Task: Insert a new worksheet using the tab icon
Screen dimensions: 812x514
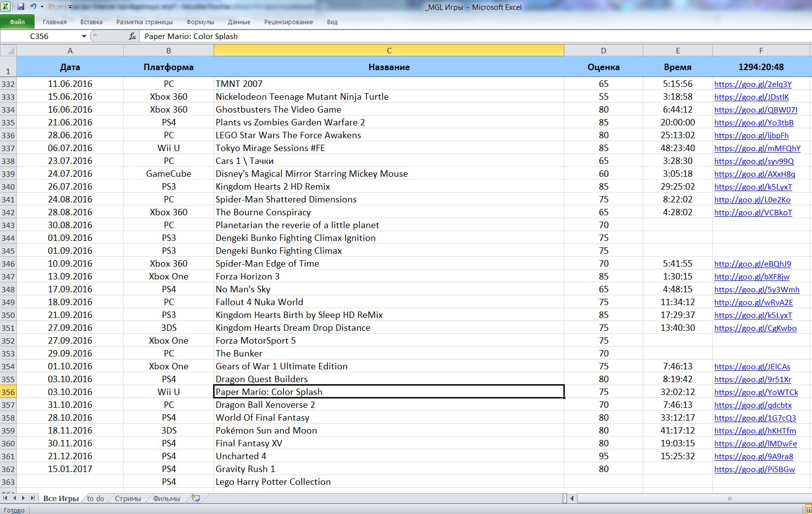Action: tap(196, 498)
